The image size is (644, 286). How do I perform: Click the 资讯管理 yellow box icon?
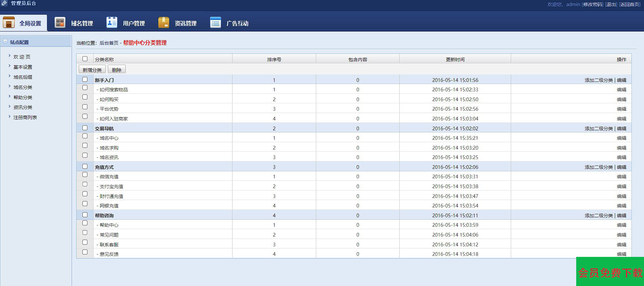pos(163,23)
